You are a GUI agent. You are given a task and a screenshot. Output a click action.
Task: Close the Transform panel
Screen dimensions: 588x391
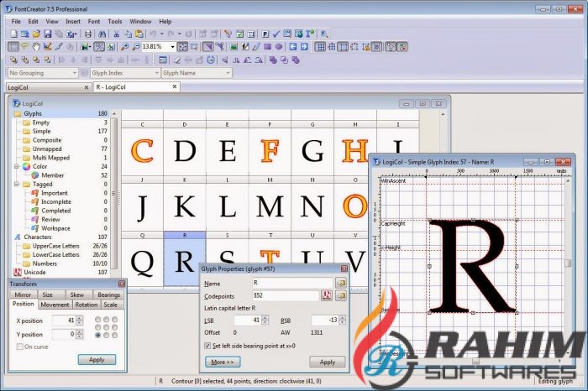click(x=122, y=284)
